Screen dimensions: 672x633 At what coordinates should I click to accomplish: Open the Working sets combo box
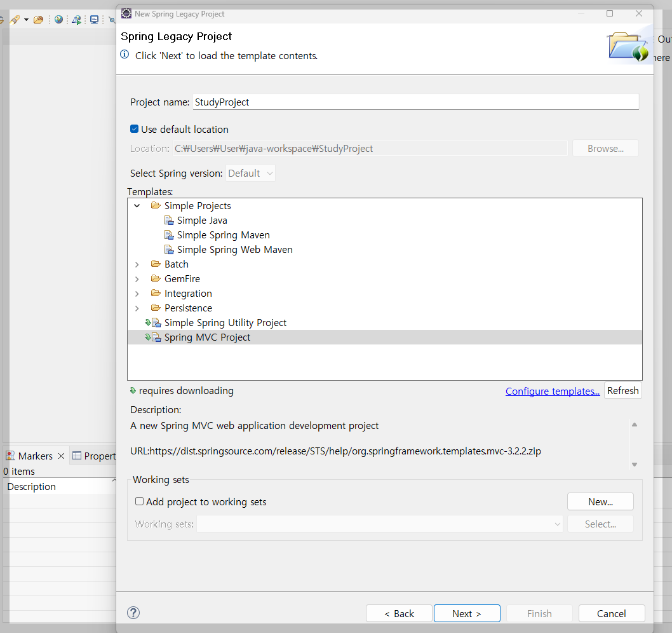click(x=379, y=524)
